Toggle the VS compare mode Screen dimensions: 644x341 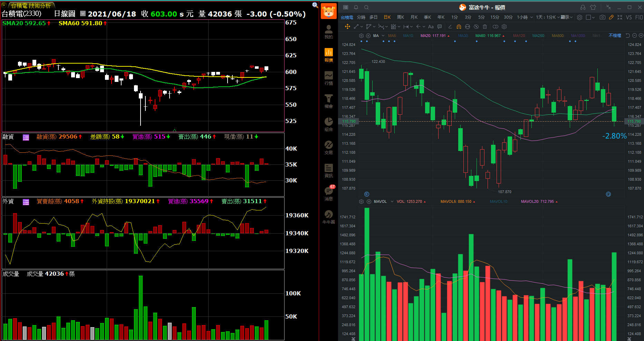pos(629,17)
